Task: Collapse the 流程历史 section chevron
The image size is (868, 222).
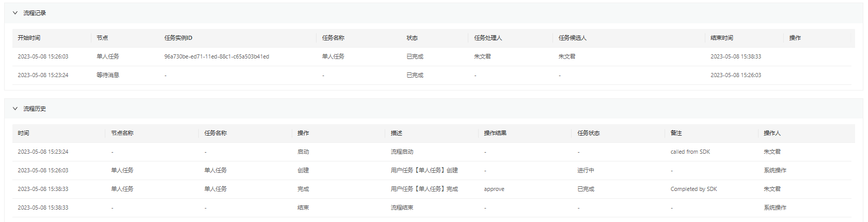Action: [x=15, y=109]
